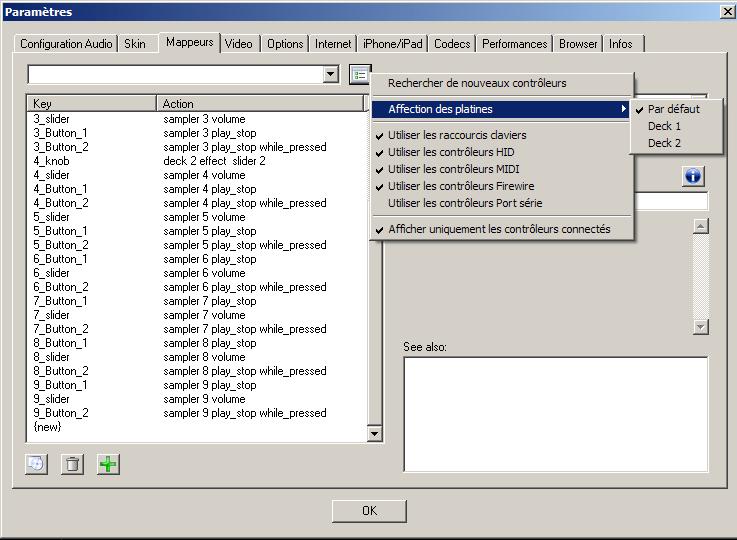Enable Utiliser les contrôleurs Port série
Viewport: 737px width, 540px height.
[x=465, y=203]
